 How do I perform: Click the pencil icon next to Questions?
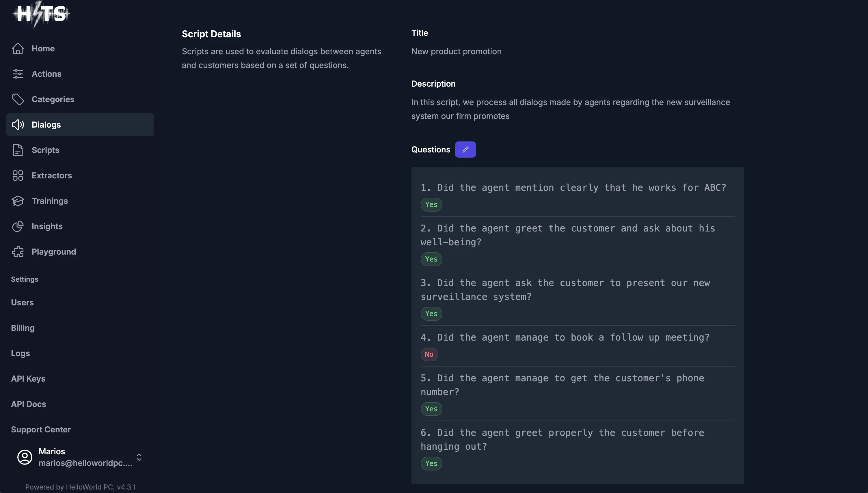[x=465, y=149]
